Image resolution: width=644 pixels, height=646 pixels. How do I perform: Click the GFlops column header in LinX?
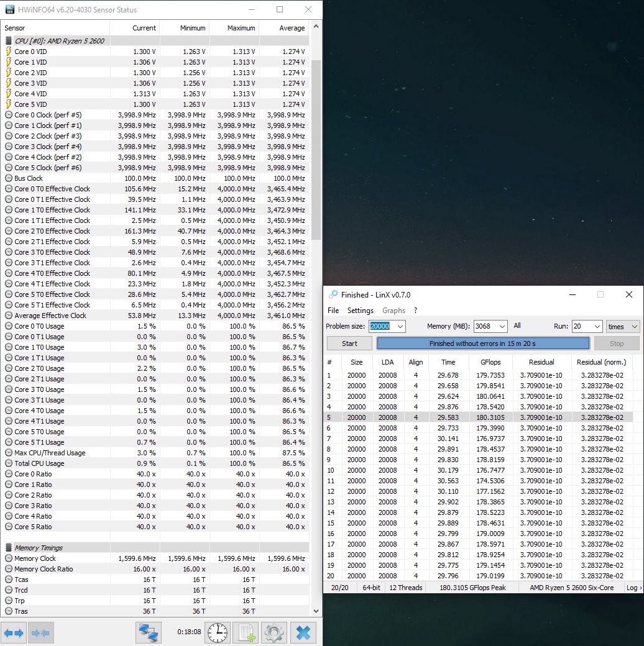(490, 362)
